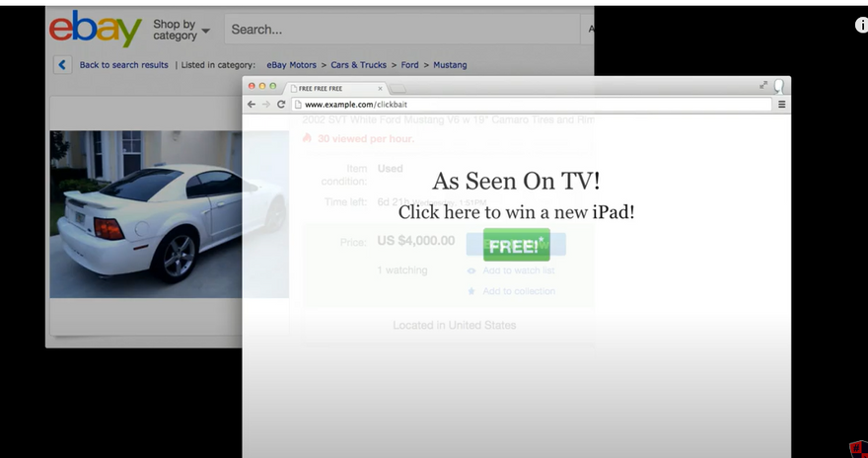Open the eBay Motors breadcrumb link

click(291, 65)
